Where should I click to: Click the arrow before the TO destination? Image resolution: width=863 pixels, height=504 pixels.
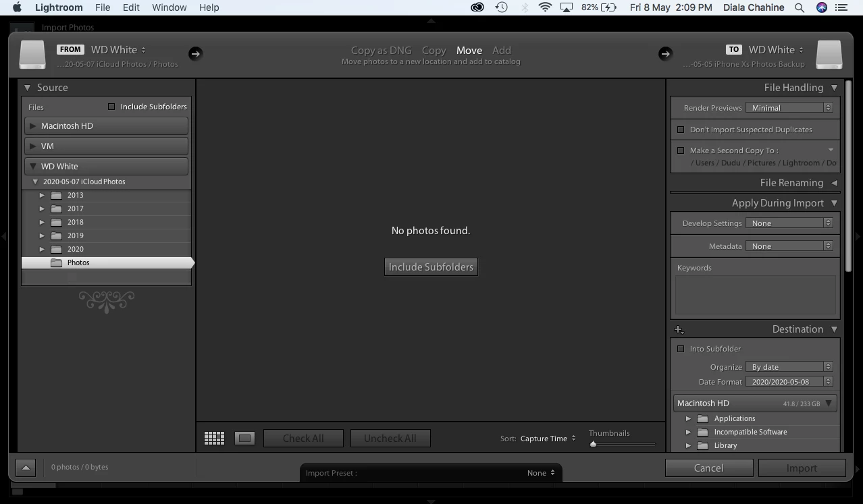coord(665,53)
